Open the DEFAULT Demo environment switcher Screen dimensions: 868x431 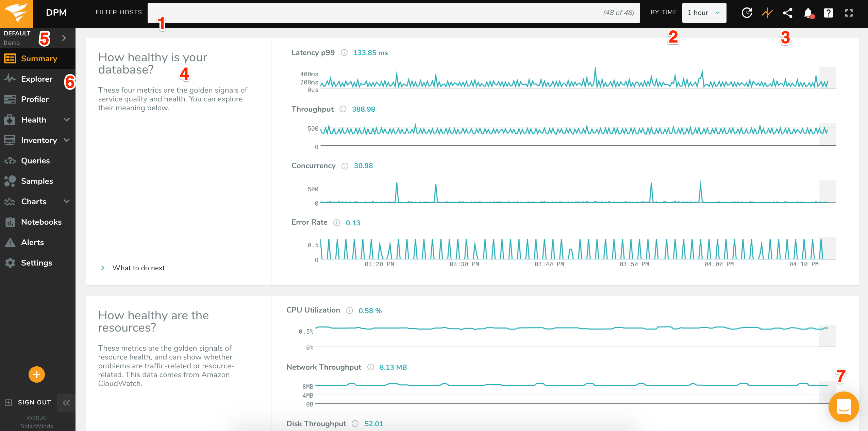pyautogui.click(x=64, y=38)
